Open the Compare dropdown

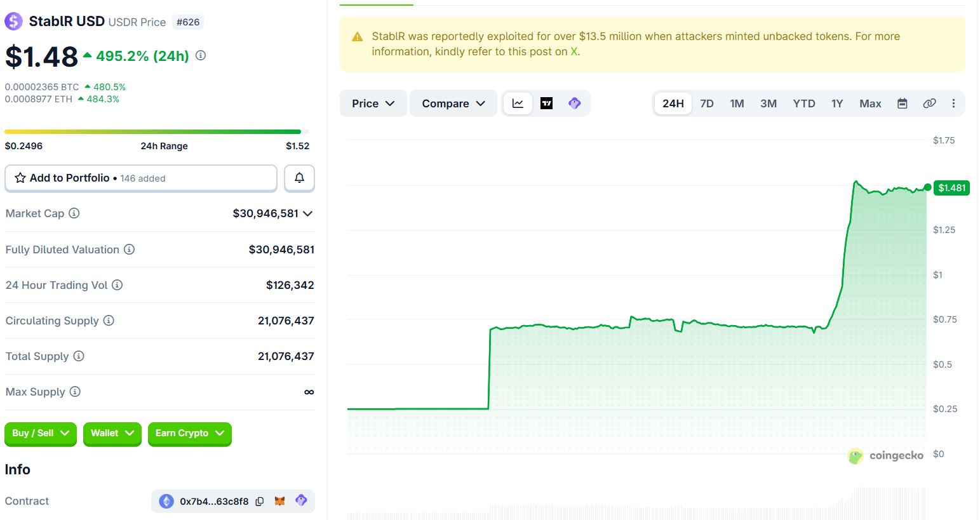(x=453, y=103)
